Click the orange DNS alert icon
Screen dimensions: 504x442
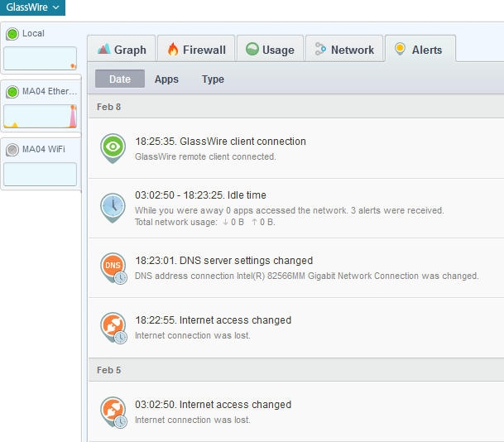[x=113, y=267]
